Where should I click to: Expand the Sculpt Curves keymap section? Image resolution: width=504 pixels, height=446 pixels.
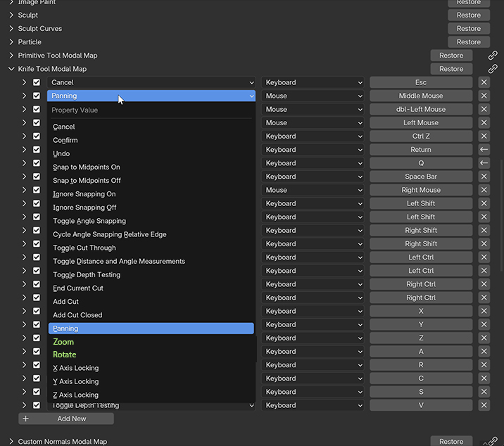11,29
